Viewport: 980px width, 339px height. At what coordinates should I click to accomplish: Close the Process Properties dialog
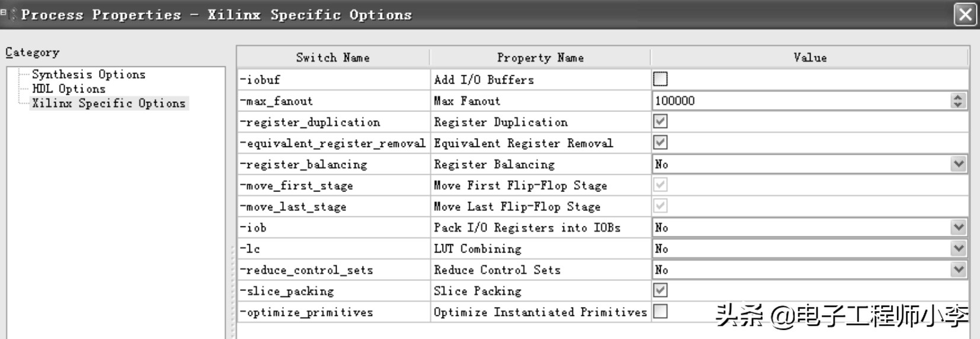(965, 14)
